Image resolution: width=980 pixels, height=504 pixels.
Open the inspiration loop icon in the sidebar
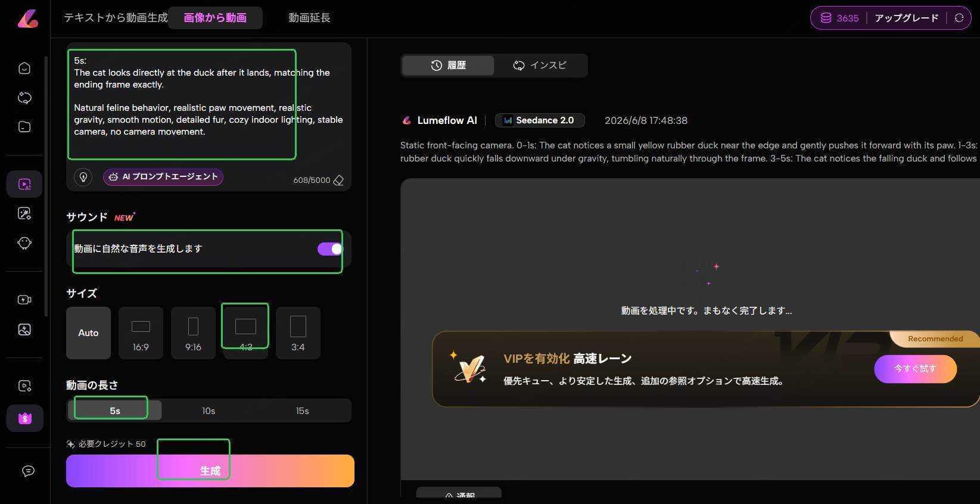point(24,98)
